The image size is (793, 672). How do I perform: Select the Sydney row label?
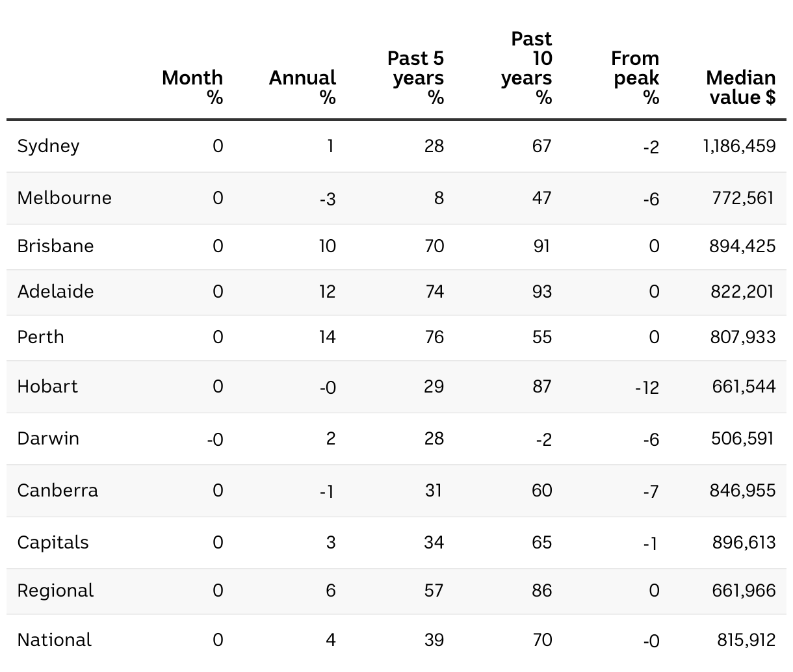point(48,146)
